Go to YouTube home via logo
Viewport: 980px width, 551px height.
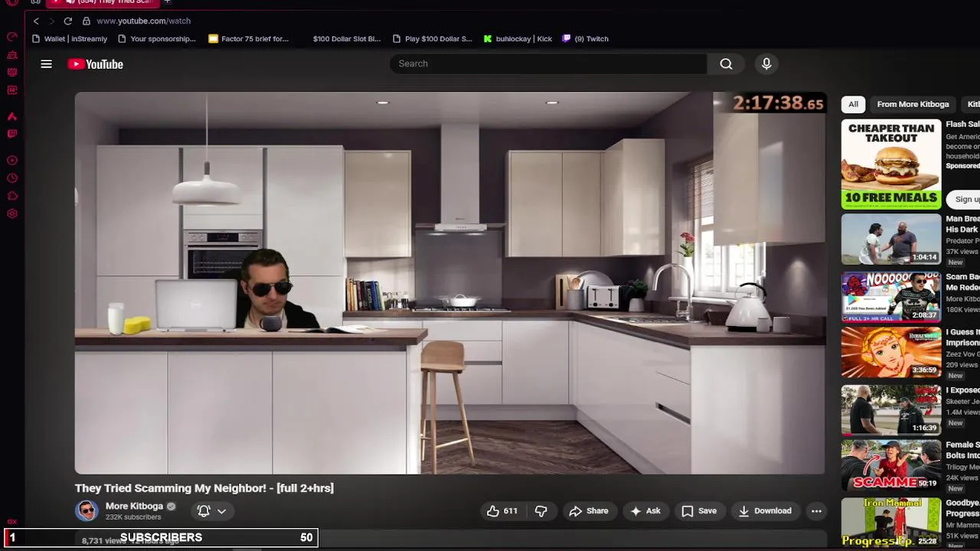[x=96, y=64]
